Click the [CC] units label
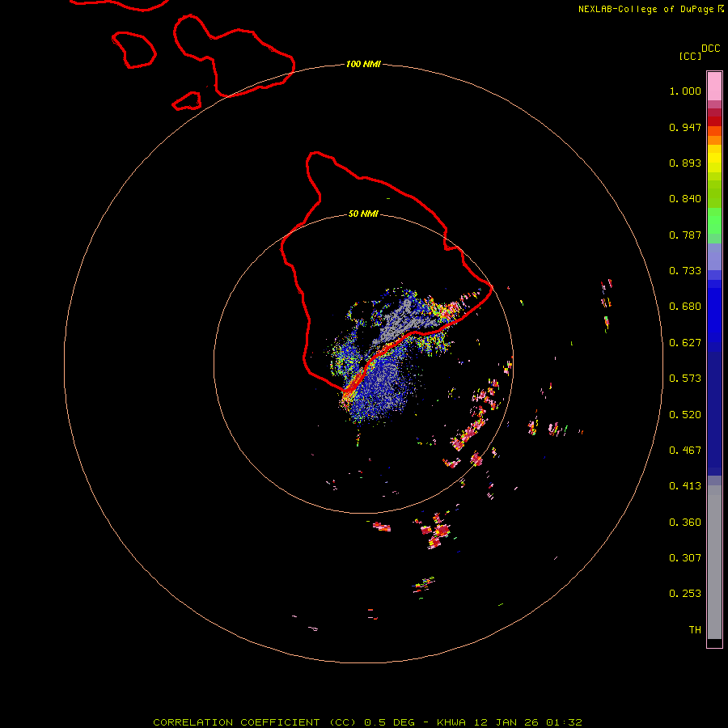 (x=690, y=56)
